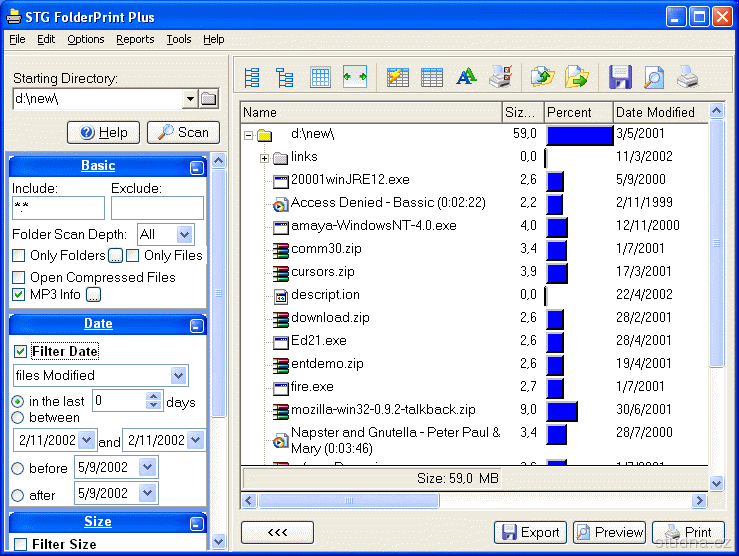Screen dimensions: 739x556
Task: Open print preview via magnifier toolbar icon
Action: pyautogui.click(x=653, y=77)
